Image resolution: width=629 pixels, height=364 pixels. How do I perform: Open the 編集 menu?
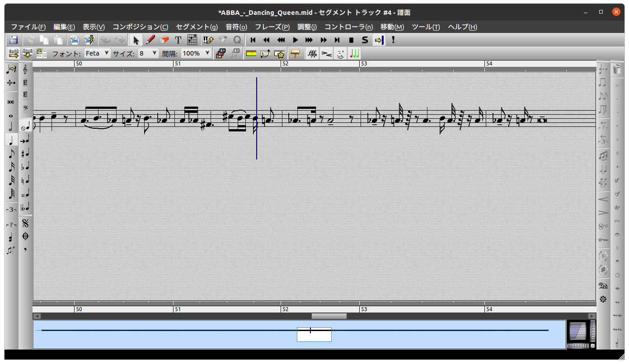64,27
